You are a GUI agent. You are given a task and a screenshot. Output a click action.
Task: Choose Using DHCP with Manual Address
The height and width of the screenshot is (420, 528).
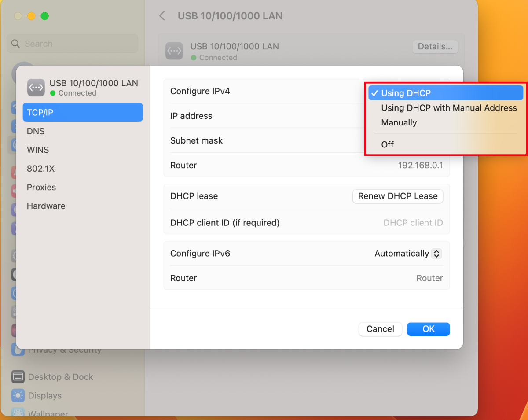tap(448, 108)
